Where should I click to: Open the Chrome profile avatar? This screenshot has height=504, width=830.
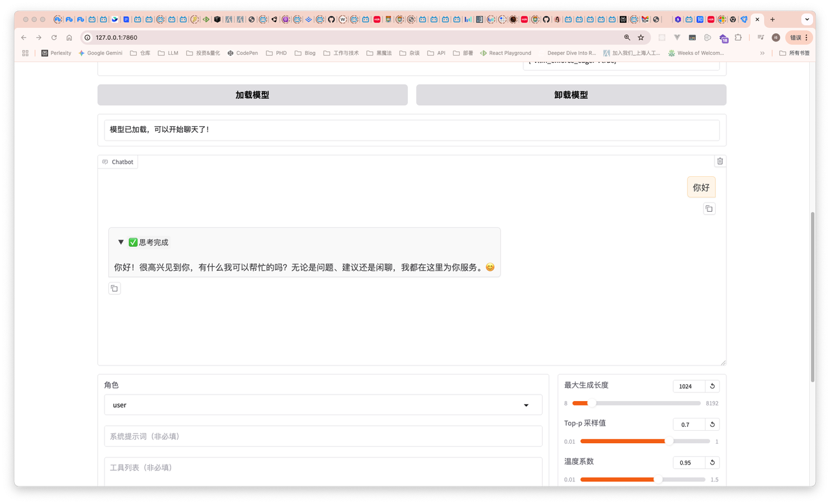(776, 38)
